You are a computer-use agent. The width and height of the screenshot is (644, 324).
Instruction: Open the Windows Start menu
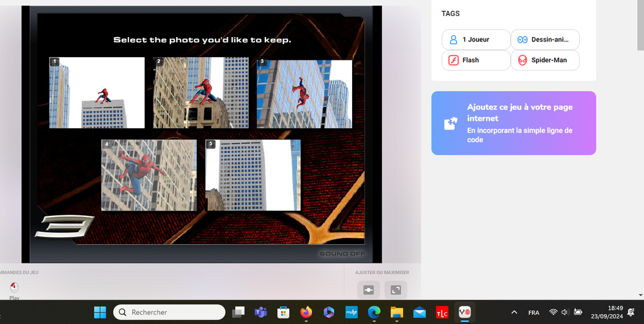(100, 312)
